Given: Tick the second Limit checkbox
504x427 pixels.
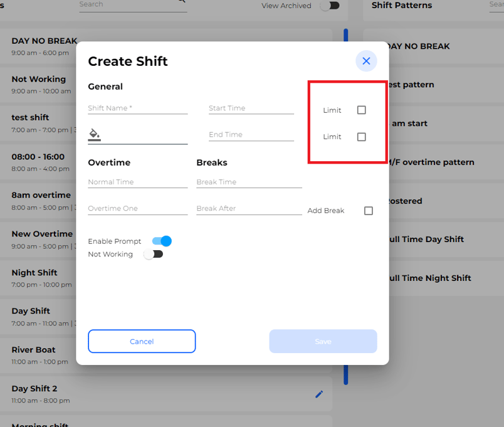Looking at the screenshot, I should click(x=362, y=137).
